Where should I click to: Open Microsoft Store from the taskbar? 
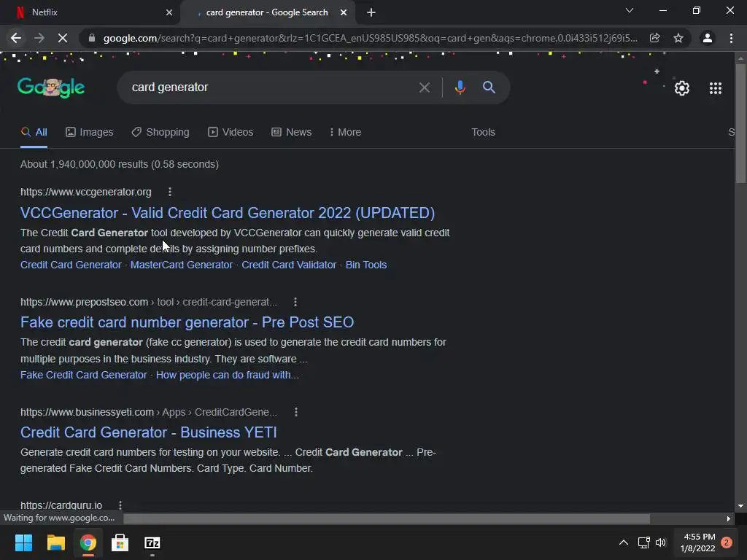coord(120,542)
